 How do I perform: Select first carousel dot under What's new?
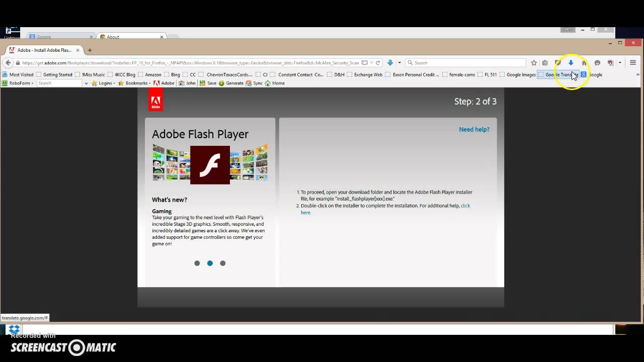197,263
